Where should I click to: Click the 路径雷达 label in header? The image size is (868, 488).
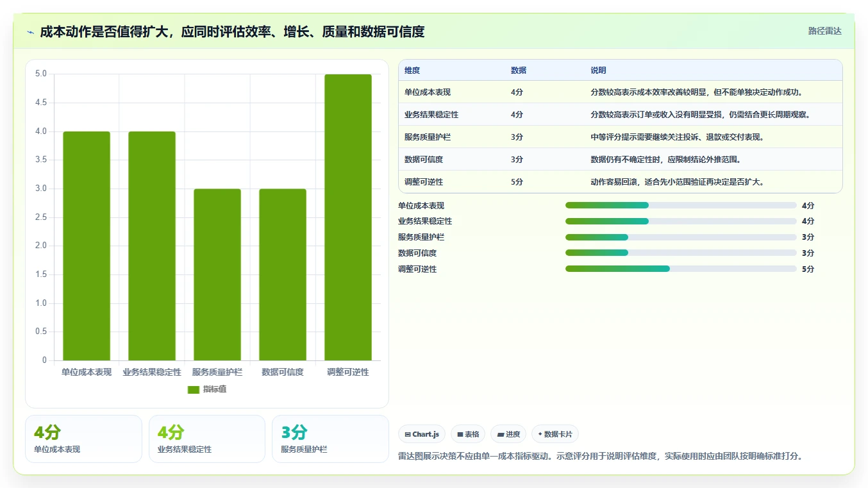coord(824,31)
